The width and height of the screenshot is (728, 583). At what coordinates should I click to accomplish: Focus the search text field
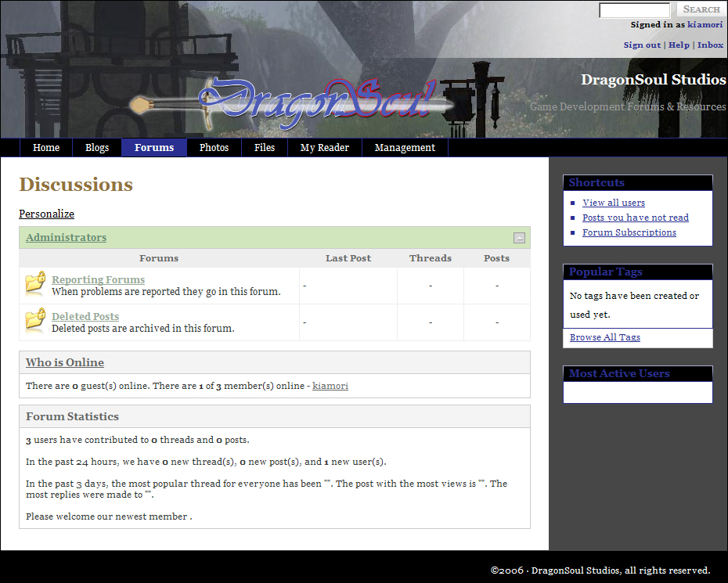tap(634, 10)
